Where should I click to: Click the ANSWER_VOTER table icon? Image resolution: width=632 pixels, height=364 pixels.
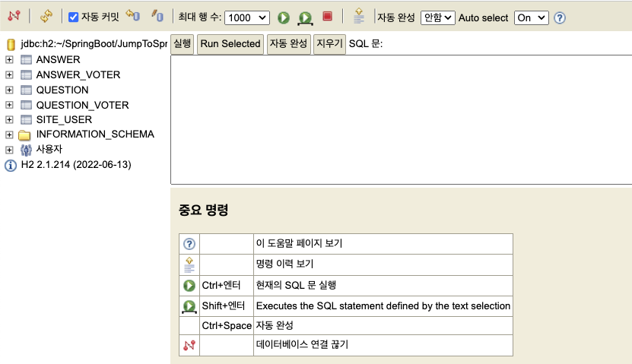tap(26, 75)
